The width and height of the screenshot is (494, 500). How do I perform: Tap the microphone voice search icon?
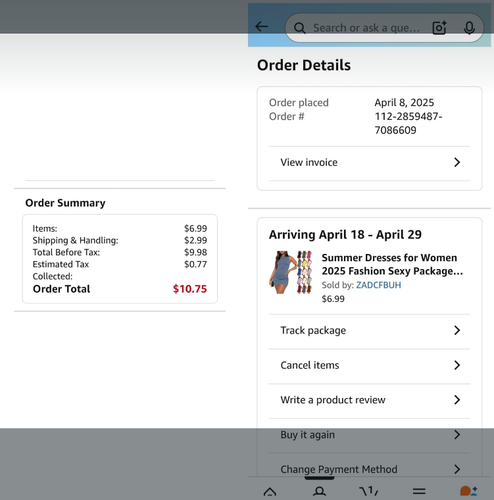(x=469, y=28)
